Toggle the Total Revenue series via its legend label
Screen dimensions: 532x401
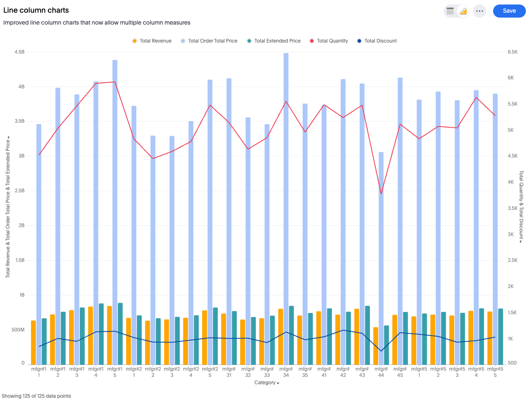(156, 41)
